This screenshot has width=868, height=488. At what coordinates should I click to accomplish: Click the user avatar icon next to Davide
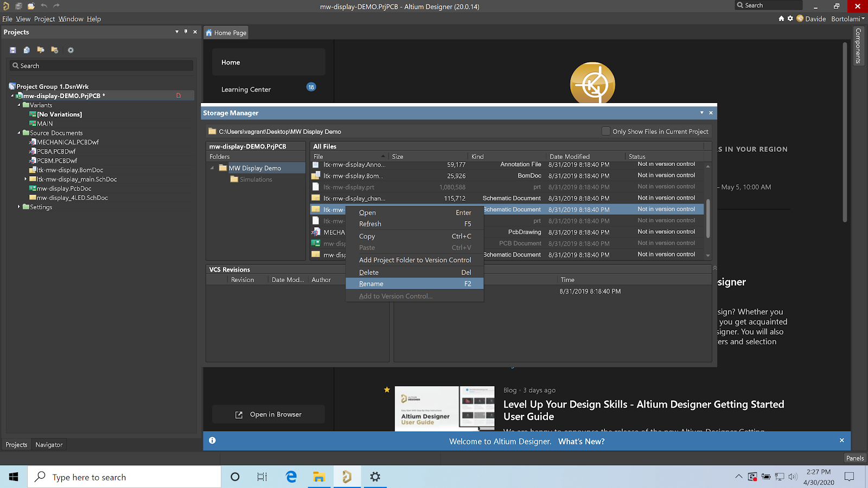pos(800,18)
